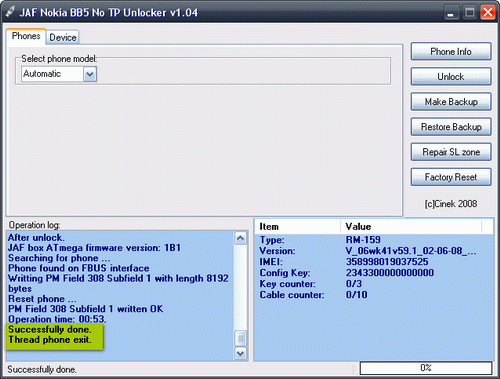The image size is (500, 379).
Task: Select the IMEI row in the table
Action: click(x=373, y=262)
